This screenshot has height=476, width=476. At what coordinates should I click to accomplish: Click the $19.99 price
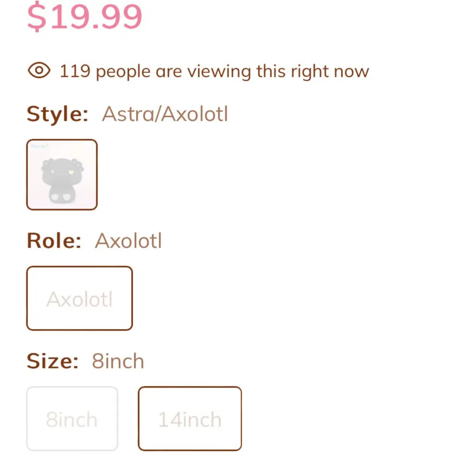pyautogui.click(x=85, y=17)
